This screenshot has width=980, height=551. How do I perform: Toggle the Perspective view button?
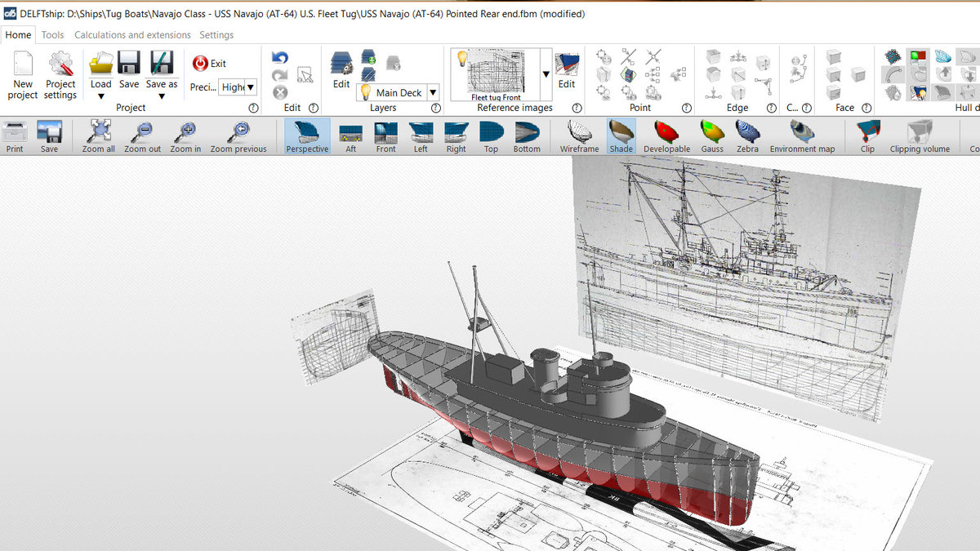307,136
